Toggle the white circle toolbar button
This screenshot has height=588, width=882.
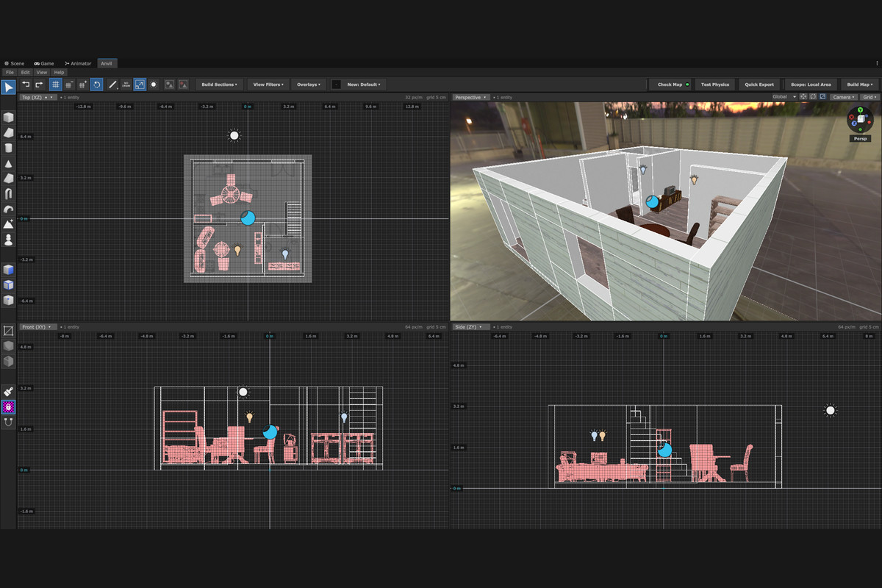154,85
